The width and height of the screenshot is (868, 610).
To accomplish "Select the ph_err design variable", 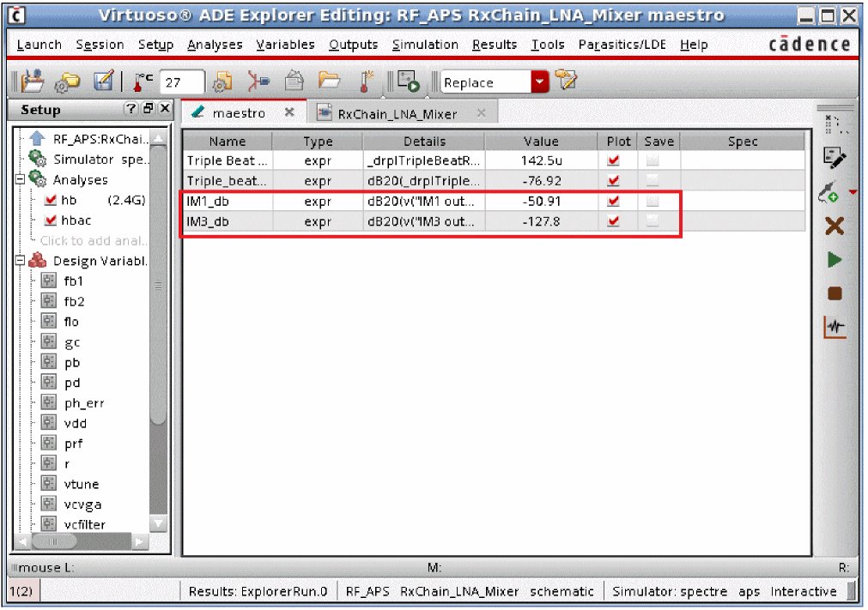I will (83, 402).
